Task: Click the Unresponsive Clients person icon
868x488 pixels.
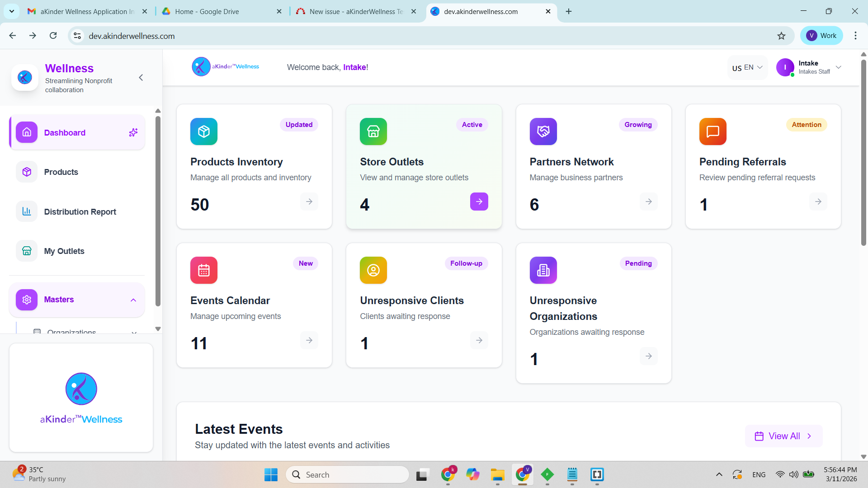Action: [x=373, y=270]
